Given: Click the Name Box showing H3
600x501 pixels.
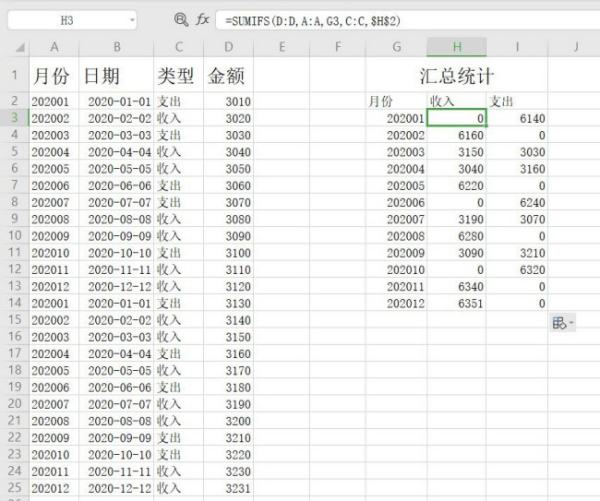Looking at the screenshot, I should (68, 20).
